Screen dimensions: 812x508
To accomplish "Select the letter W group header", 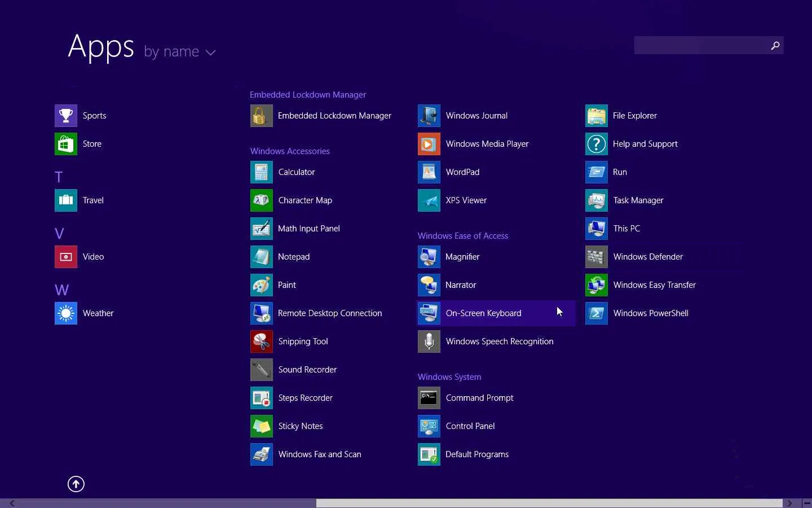I will pos(61,290).
